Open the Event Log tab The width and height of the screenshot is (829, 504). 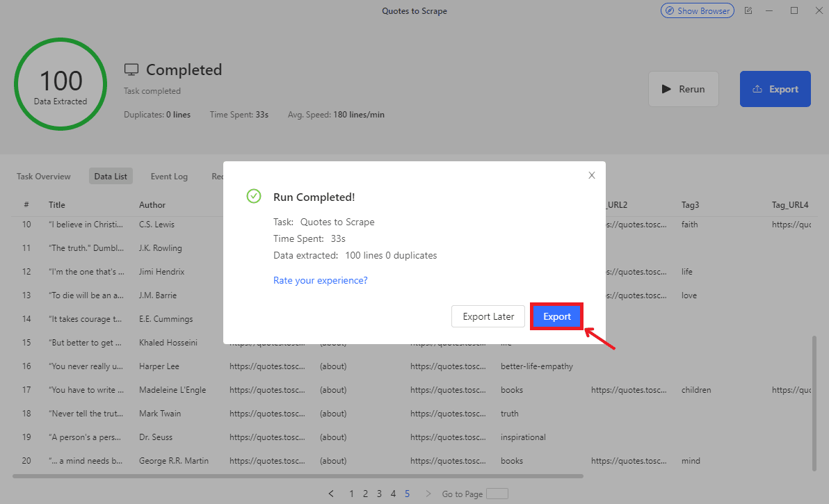tap(169, 177)
